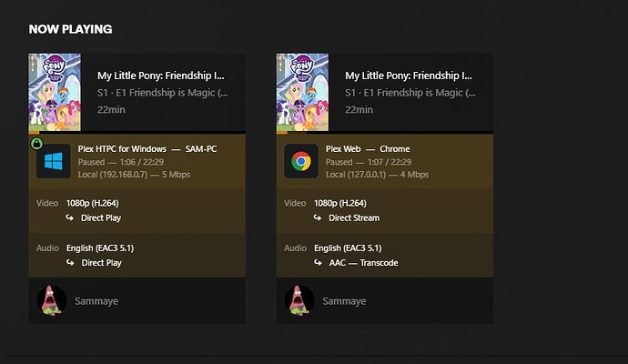Click the 'Video' label in the Chrome card
Viewport: 628px width, 364px height.
[x=295, y=204]
